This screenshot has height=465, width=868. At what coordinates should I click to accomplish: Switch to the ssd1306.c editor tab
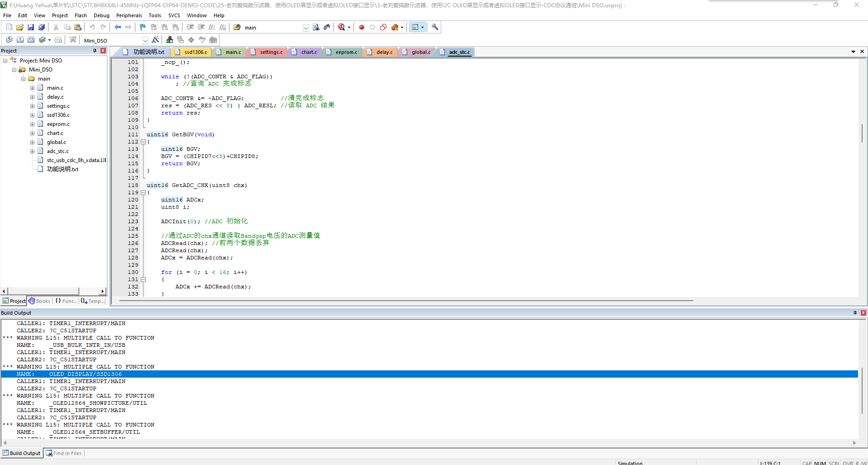click(192, 52)
